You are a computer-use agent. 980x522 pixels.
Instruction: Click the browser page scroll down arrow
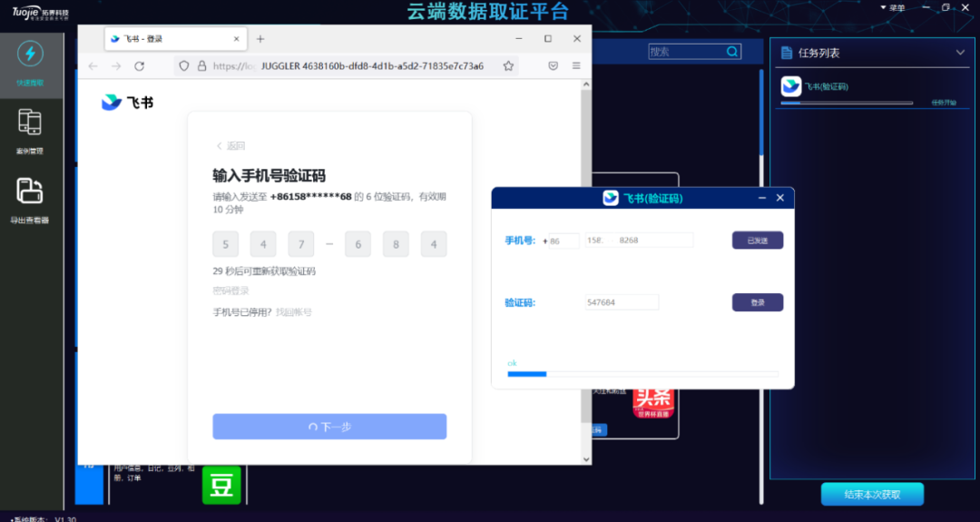tap(586, 459)
